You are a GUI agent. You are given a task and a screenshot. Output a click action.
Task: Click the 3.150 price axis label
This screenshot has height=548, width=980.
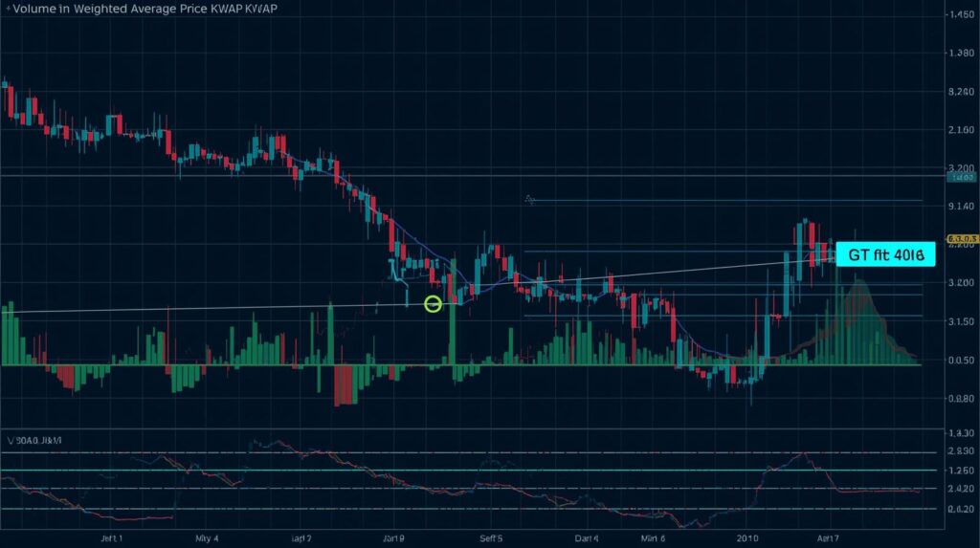(x=961, y=321)
